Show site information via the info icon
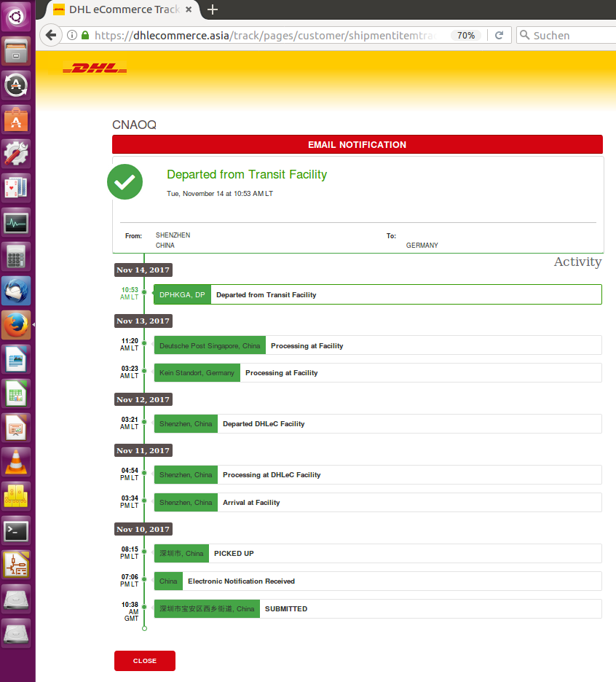Image resolution: width=616 pixels, height=682 pixels. (72, 35)
